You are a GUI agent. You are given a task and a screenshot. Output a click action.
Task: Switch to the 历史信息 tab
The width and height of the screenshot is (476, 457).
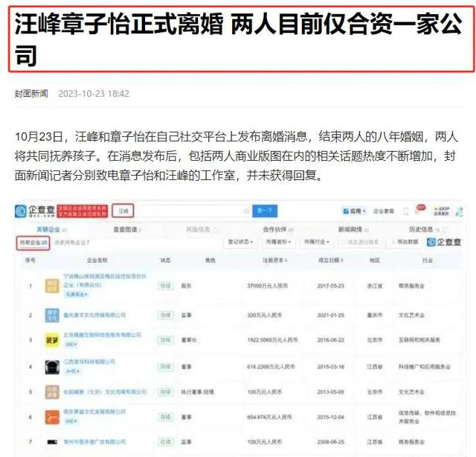428,229
